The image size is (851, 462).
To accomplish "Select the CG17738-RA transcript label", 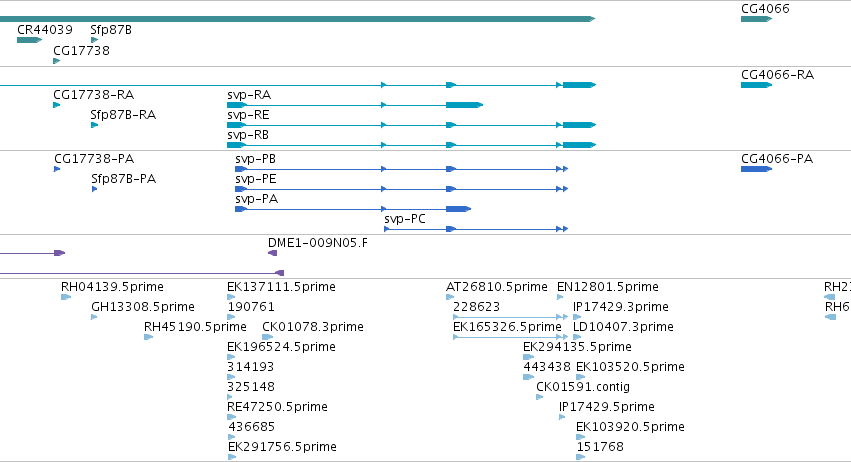I will pos(93,94).
